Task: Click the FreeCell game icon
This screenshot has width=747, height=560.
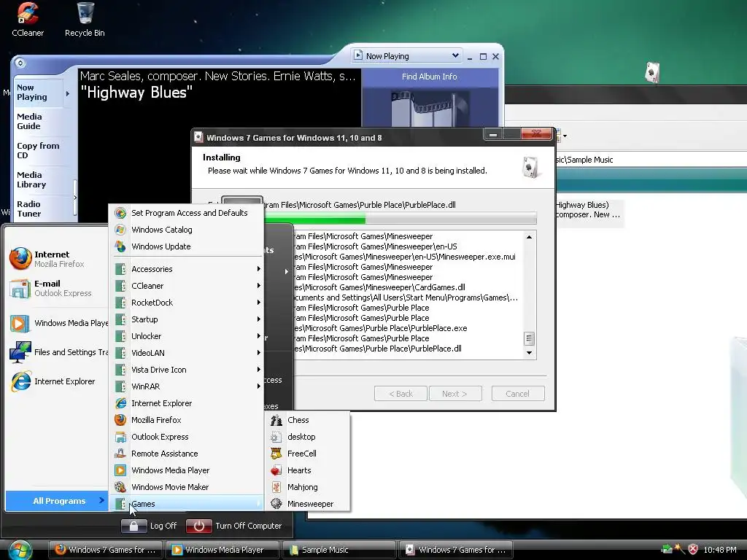Action: [276, 454]
